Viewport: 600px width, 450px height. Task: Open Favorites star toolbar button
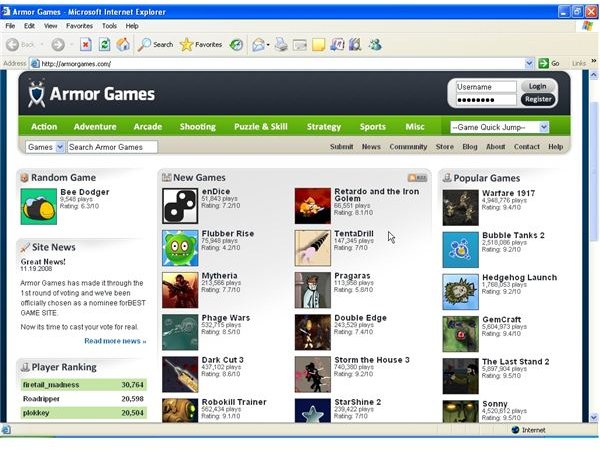[201, 45]
